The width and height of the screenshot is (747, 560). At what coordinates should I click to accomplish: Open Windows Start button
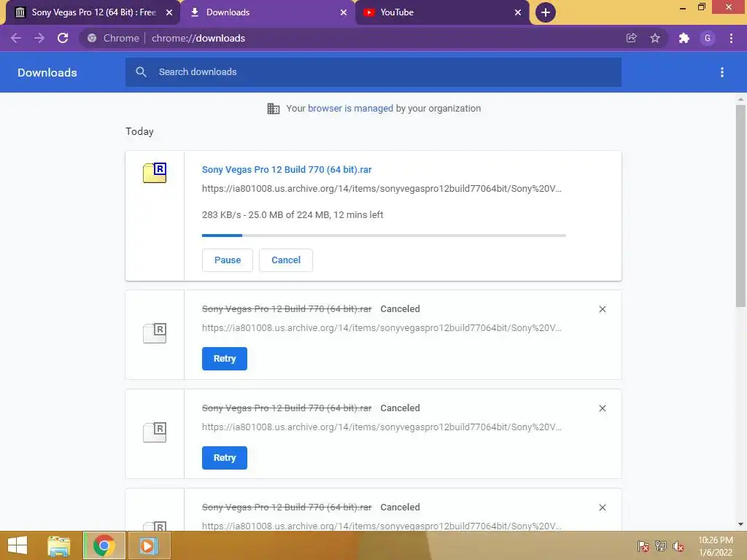[x=18, y=545]
